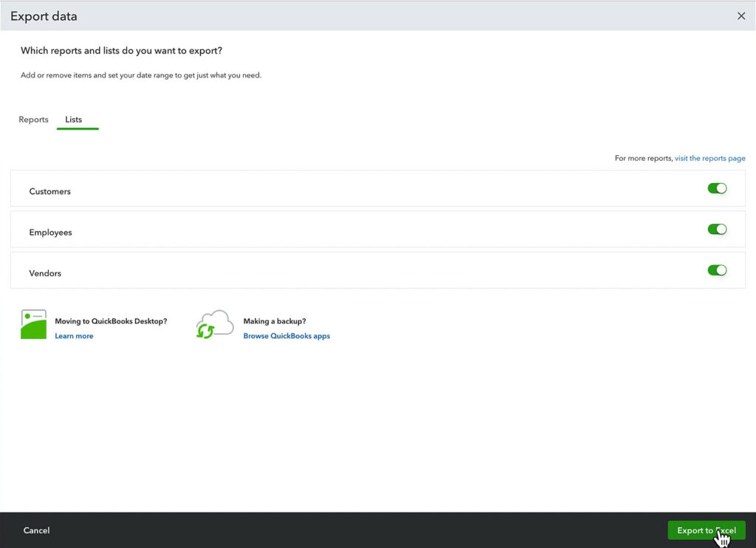The image size is (756, 548).
Task: Open the visit the reports page link
Action: tap(709, 158)
